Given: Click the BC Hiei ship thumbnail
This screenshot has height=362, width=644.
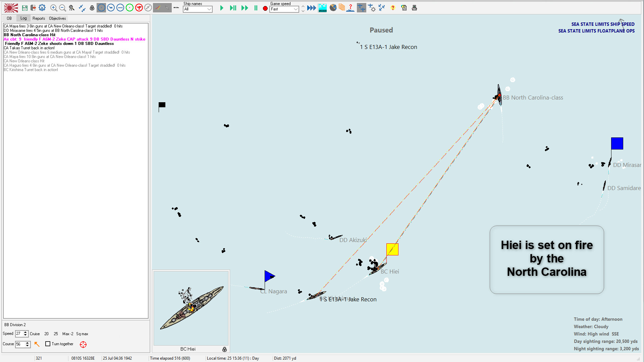Looking at the screenshot, I should point(191,308).
